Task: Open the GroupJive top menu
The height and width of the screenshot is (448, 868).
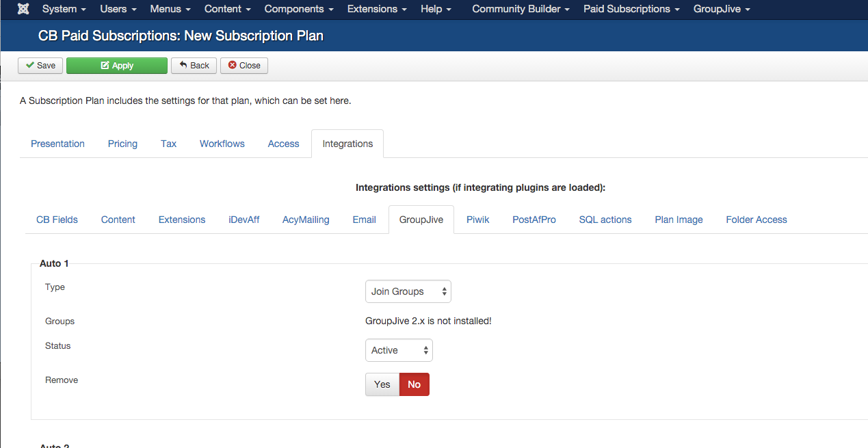Action: coord(722,9)
